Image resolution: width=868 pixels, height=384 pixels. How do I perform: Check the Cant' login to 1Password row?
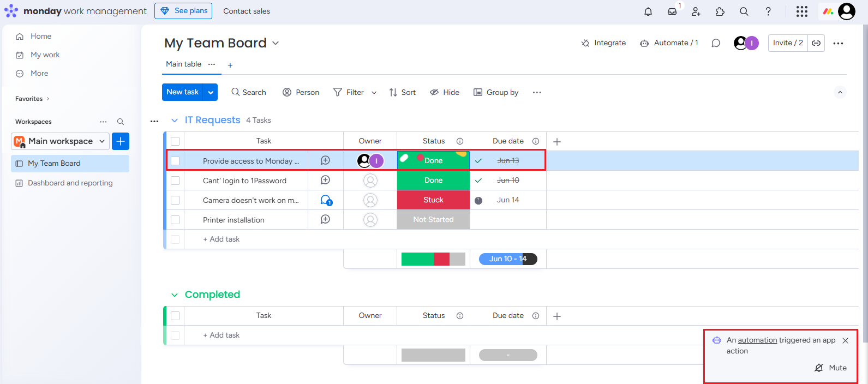click(175, 181)
